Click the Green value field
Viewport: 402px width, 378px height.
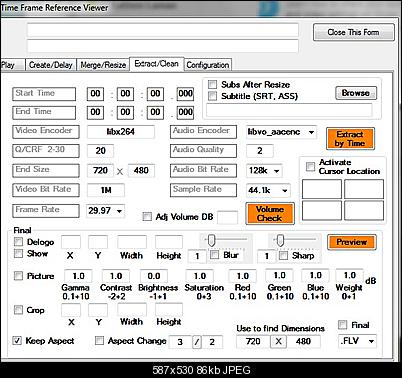(279, 275)
